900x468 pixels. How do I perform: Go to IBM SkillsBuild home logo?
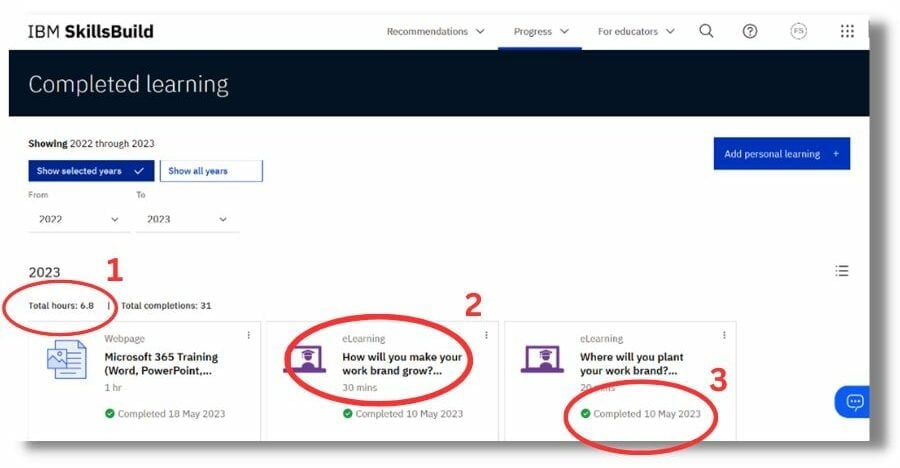tap(91, 31)
